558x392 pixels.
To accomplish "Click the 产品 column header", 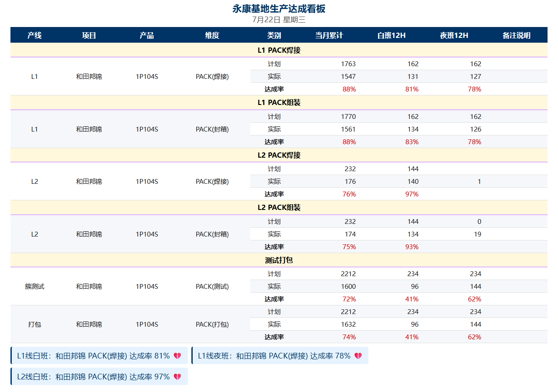I will click(147, 35).
